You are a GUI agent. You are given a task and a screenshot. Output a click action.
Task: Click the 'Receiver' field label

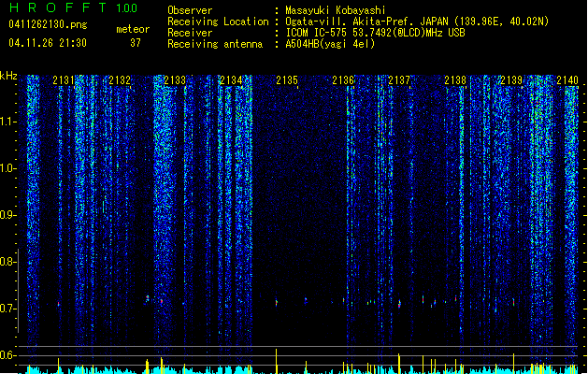click(190, 33)
